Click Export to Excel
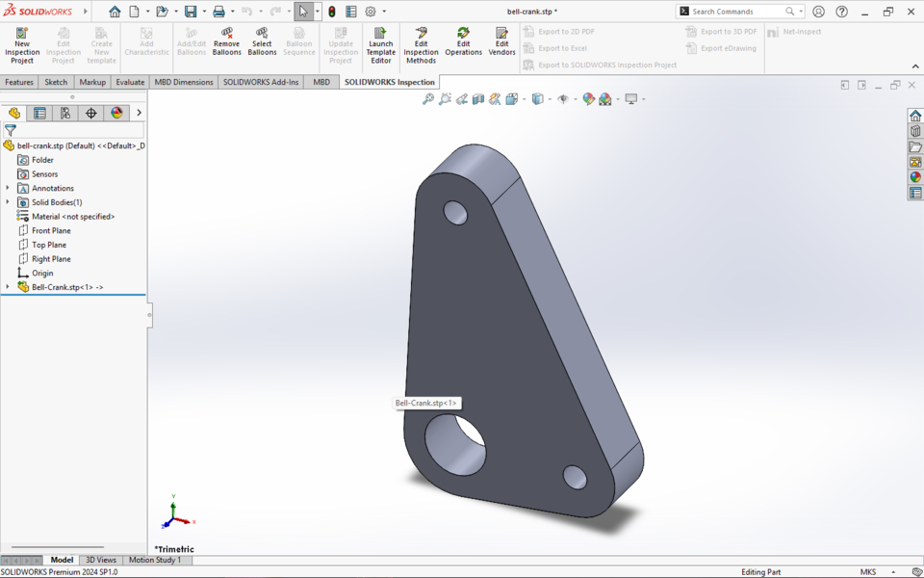Screen dimensions: 924x578 (562, 48)
